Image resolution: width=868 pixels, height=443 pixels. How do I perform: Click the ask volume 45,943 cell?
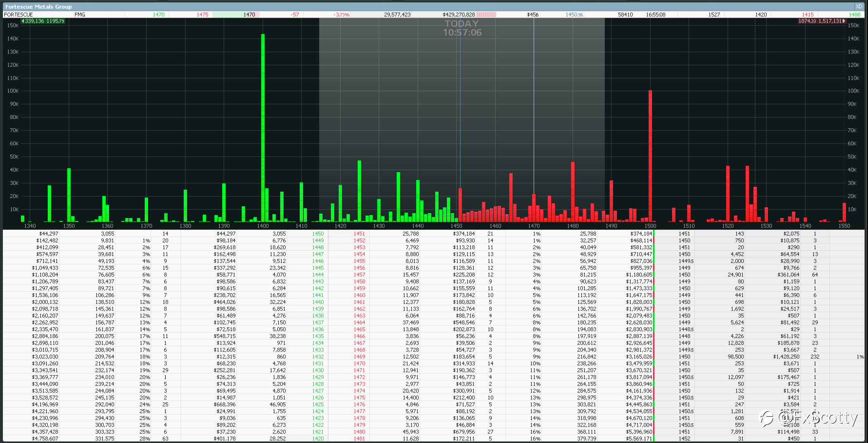(411, 432)
